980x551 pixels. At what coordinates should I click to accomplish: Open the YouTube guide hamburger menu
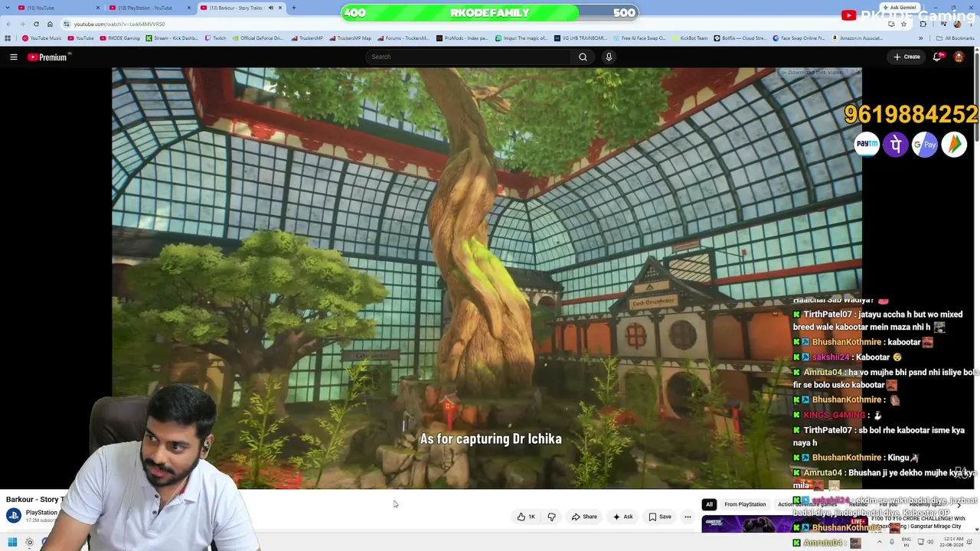click(x=14, y=57)
